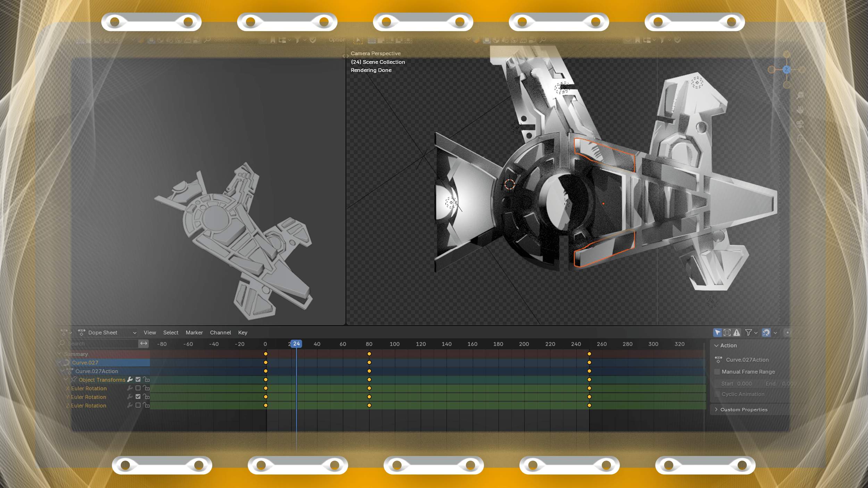
Task: Open the filter options dropdown arrow
Action: 756,333
